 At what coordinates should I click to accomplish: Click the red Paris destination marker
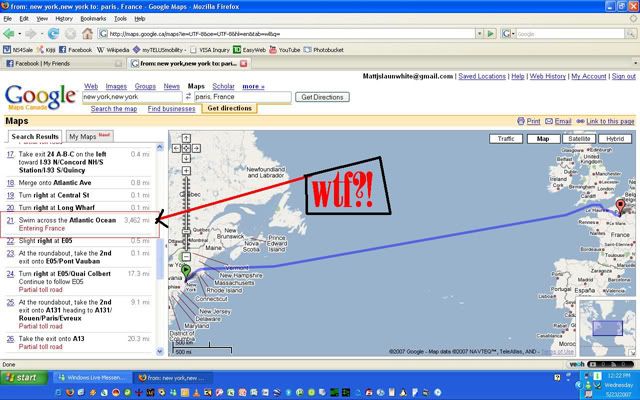(x=619, y=207)
